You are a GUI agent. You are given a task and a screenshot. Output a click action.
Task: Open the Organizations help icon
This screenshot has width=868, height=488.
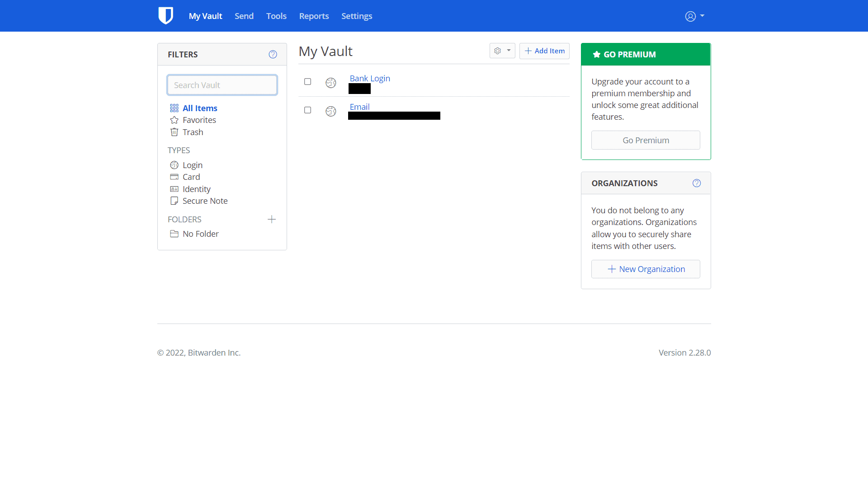click(697, 183)
